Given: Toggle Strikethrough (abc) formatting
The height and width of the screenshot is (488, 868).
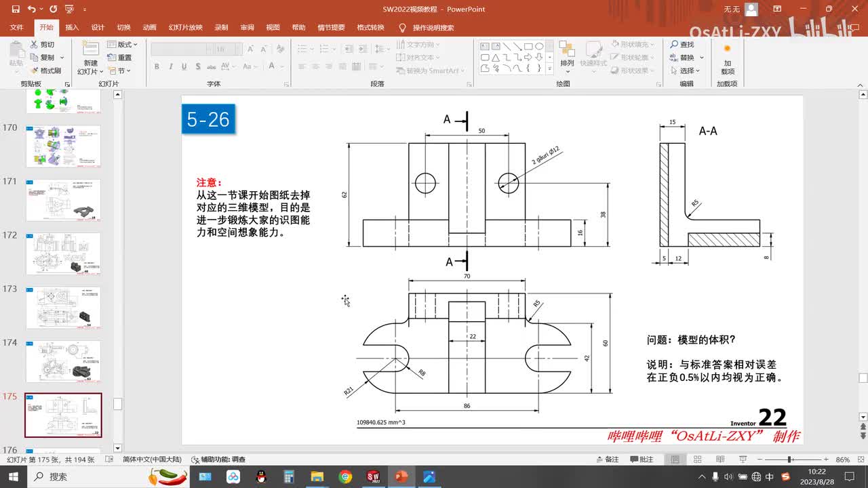Looking at the screenshot, I should pos(212,66).
